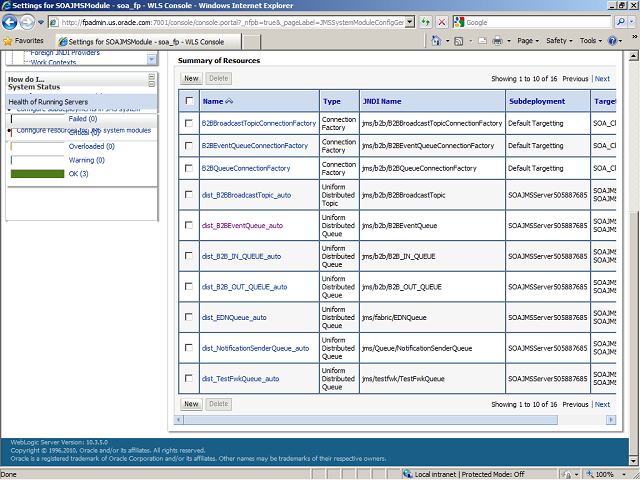Toggle the select-all header checkbox
This screenshot has width=640, height=480.
coord(190,101)
